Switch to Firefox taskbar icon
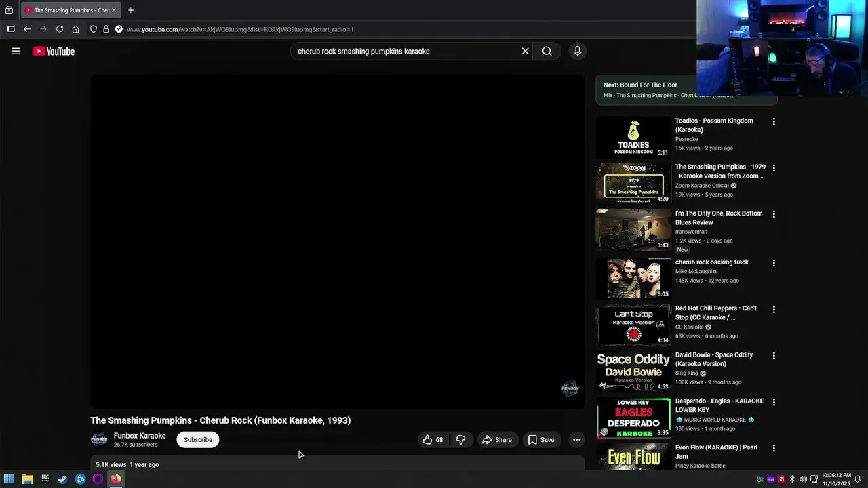 click(x=116, y=479)
